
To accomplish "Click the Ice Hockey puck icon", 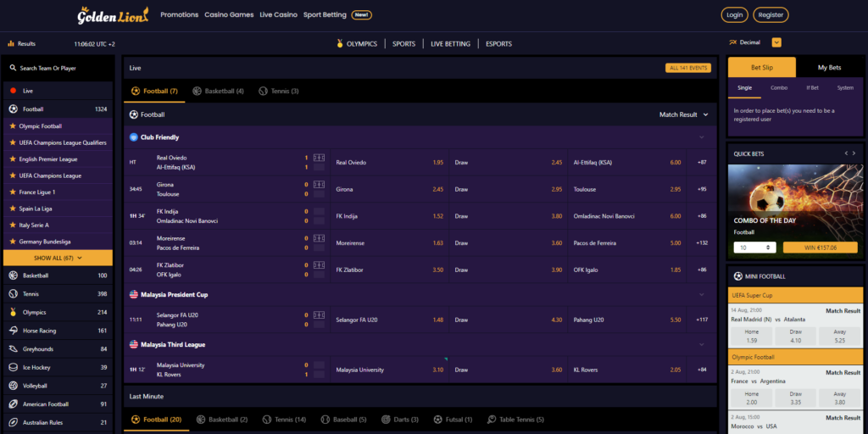I will (14, 367).
